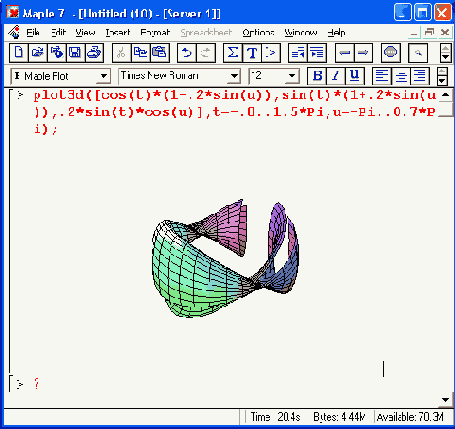455x429 pixels.
Task: Click the indent section icon
Action: [x=317, y=53]
